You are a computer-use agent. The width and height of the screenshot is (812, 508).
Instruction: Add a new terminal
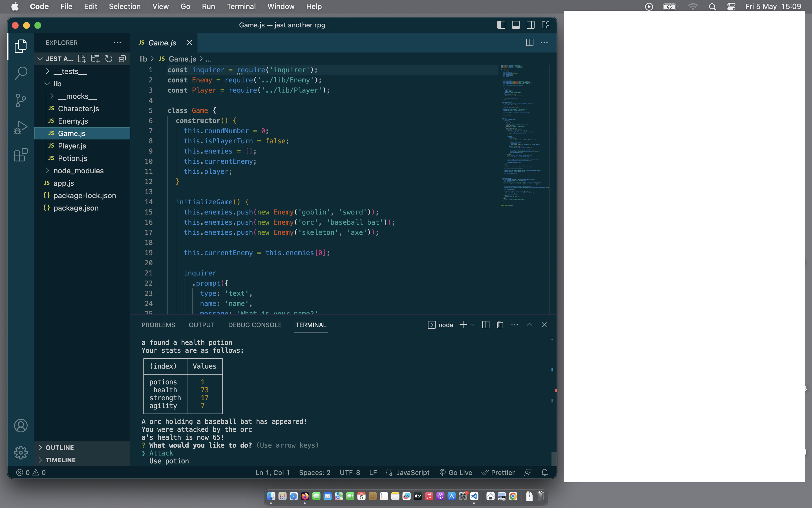click(463, 325)
